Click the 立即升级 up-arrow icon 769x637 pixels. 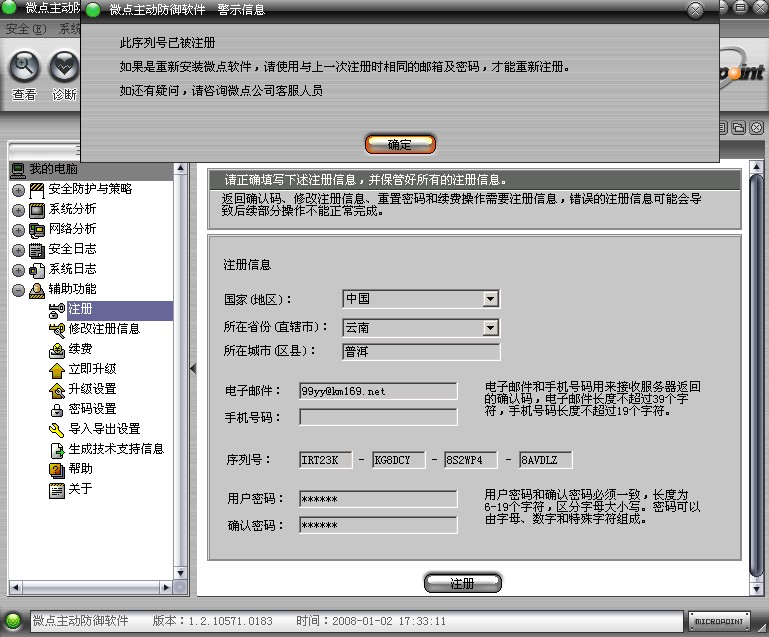(57, 371)
